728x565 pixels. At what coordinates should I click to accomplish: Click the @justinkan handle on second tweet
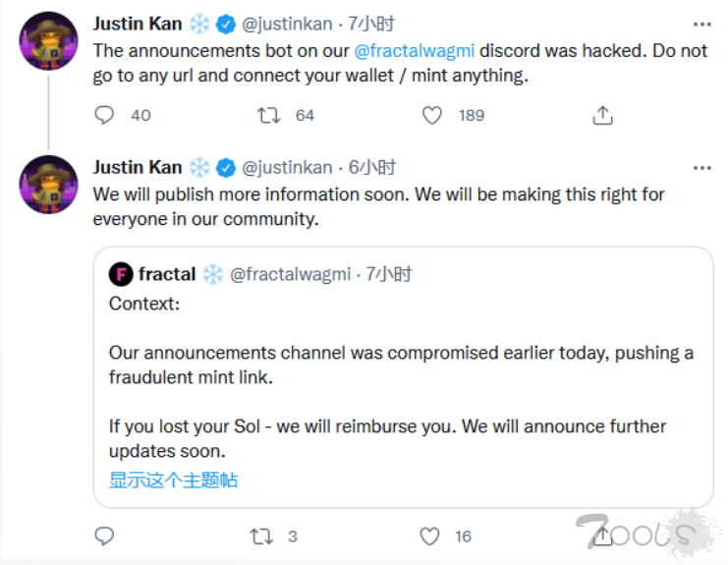288,167
